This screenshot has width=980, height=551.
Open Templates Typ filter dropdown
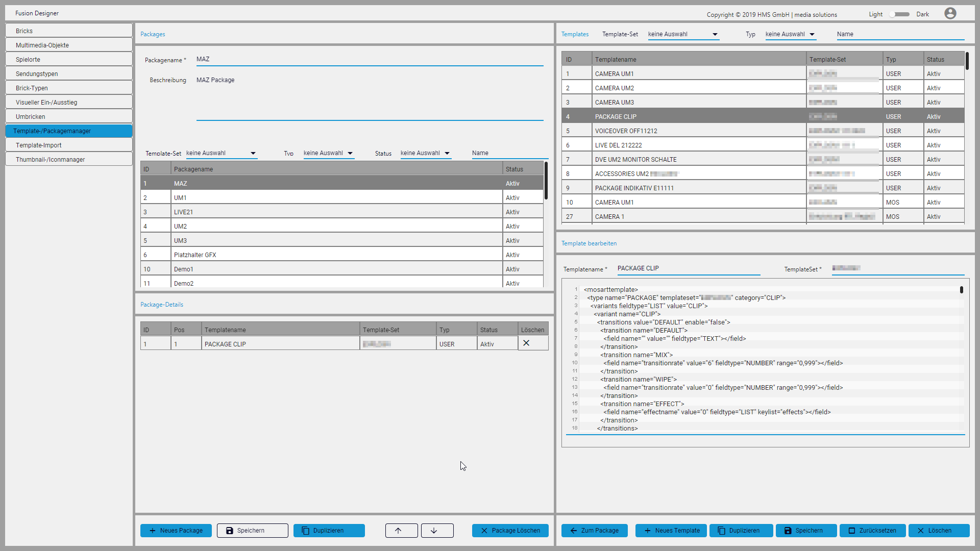tap(790, 34)
